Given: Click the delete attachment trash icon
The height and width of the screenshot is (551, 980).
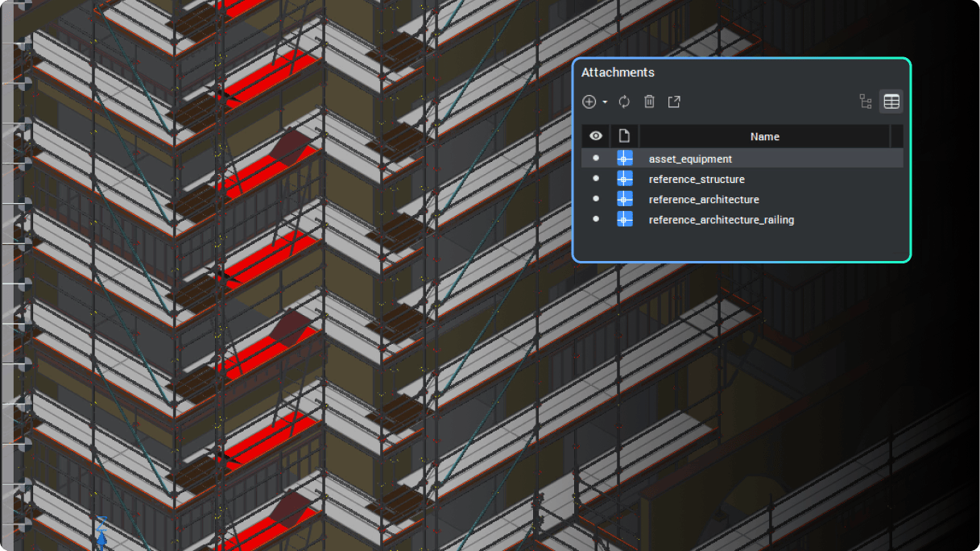Looking at the screenshot, I should pyautogui.click(x=650, y=101).
